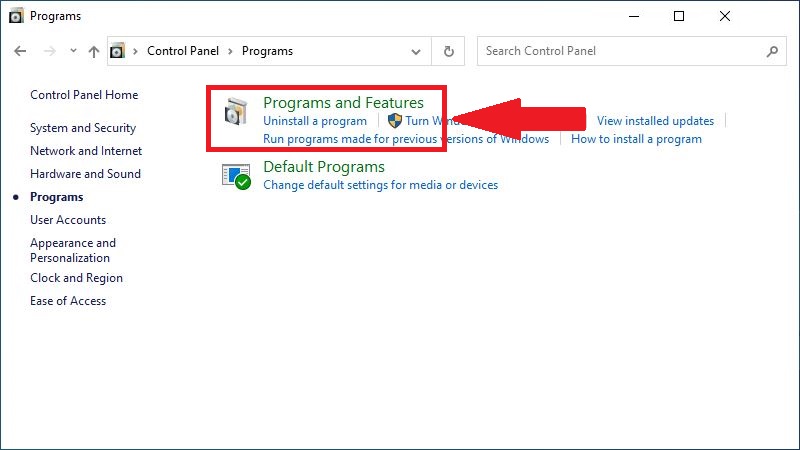This screenshot has height=450, width=800.
Task: Click the Control Panel icon in address bar
Action: (118, 51)
